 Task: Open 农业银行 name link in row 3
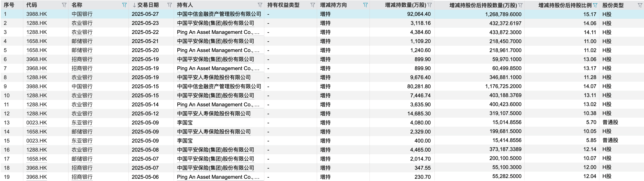82,32
